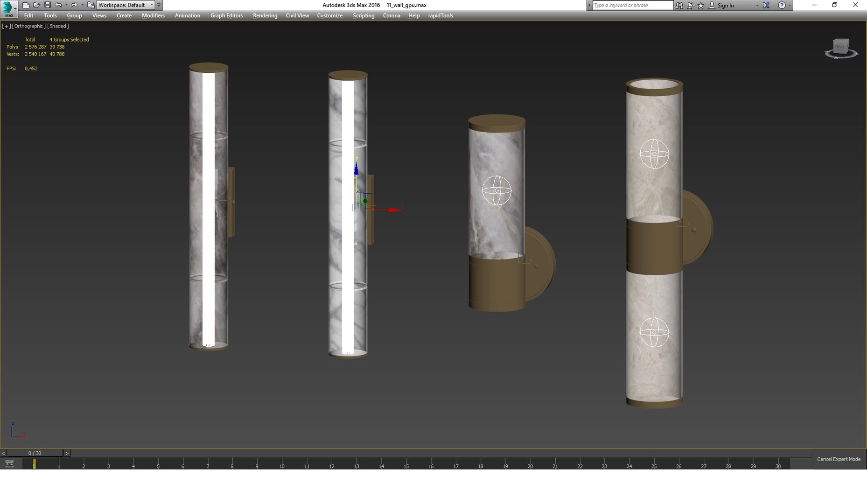Viewport: 867px width, 504px height.
Task: Open the Edit menu
Action: coord(28,15)
